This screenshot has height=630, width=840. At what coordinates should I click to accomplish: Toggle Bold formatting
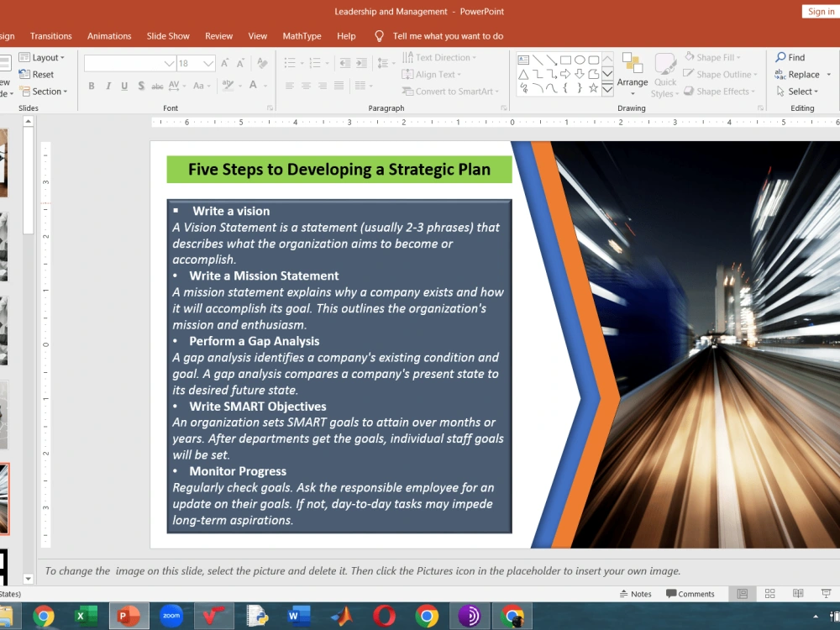[x=92, y=86]
